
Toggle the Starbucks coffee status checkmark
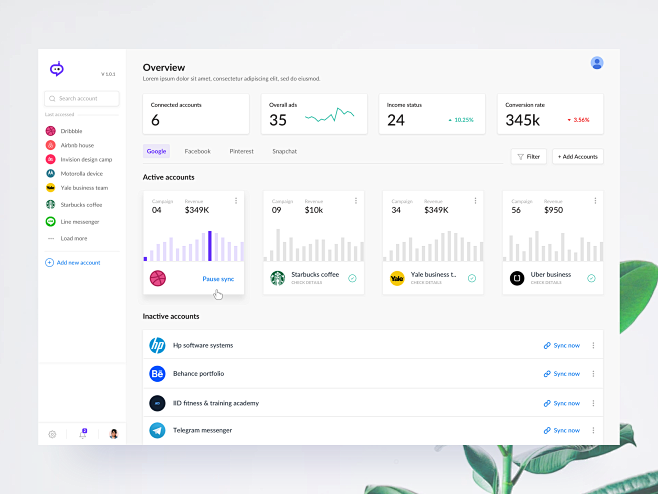(x=352, y=278)
